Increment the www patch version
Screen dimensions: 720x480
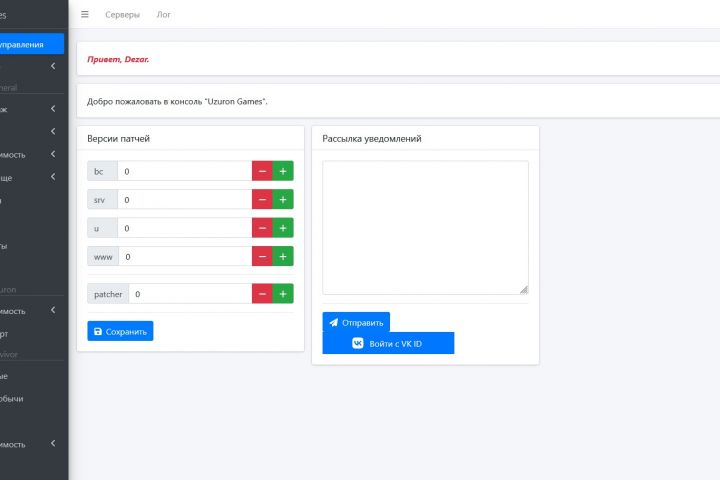[283, 257]
